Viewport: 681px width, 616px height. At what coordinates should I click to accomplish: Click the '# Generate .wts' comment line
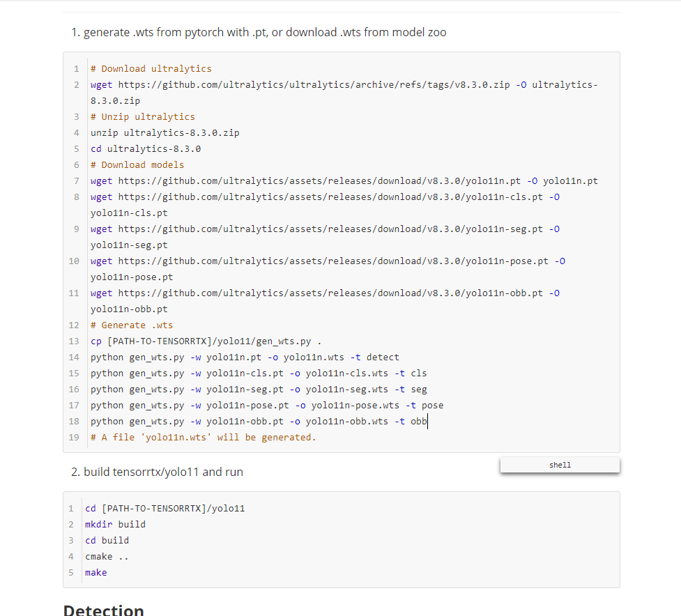tap(132, 325)
